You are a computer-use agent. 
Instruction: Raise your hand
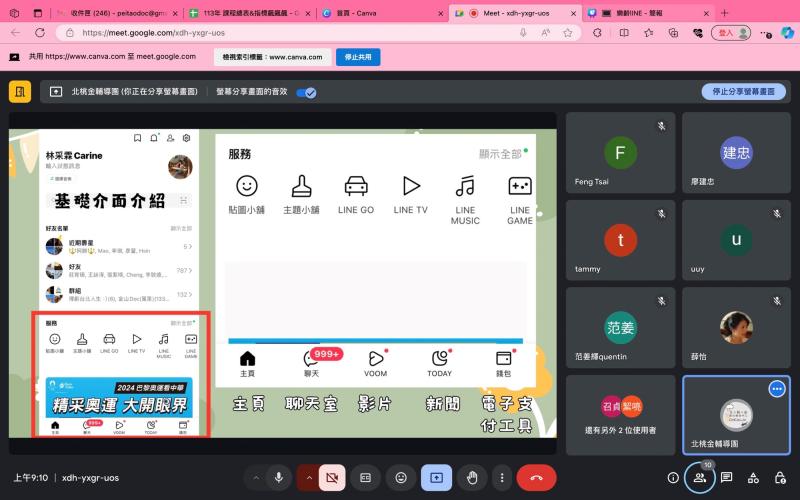click(471, 478)
